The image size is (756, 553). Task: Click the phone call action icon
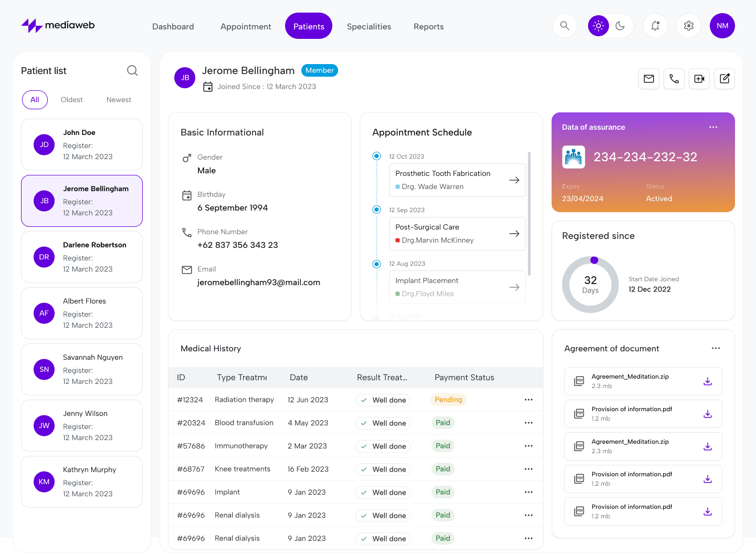(674, 79)
